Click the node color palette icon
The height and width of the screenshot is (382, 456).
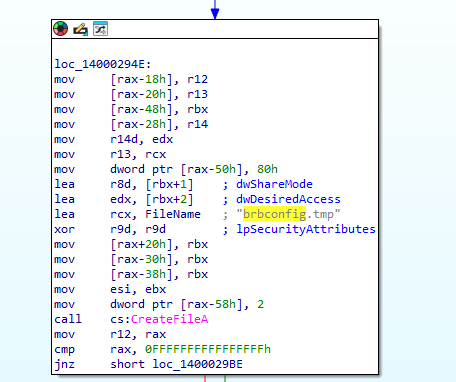tap(60, 29)
